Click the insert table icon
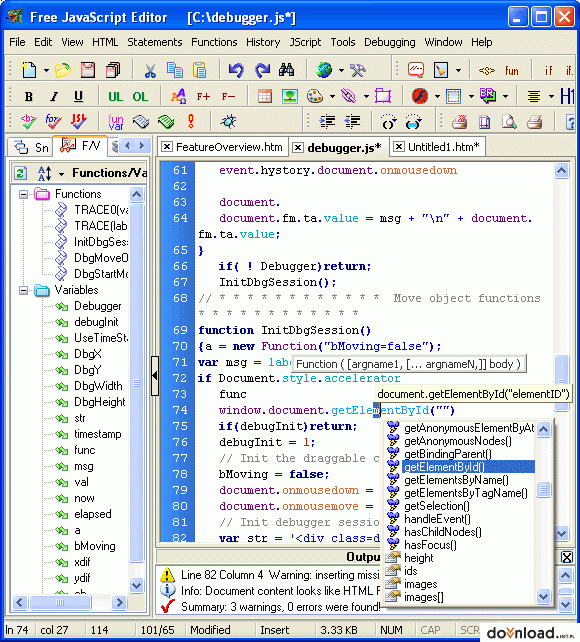This screenshot has height=642, width=580. point(265,97)
